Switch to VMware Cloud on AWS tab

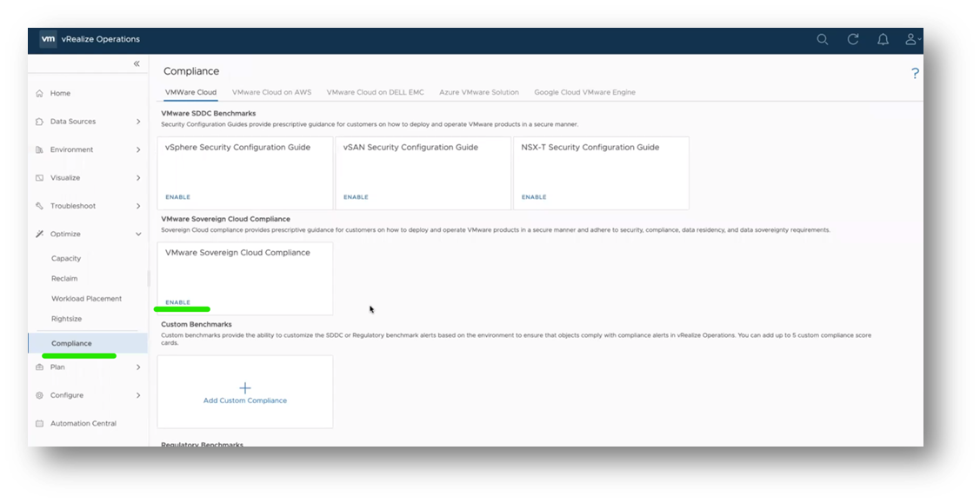click(x=271, y=92)
